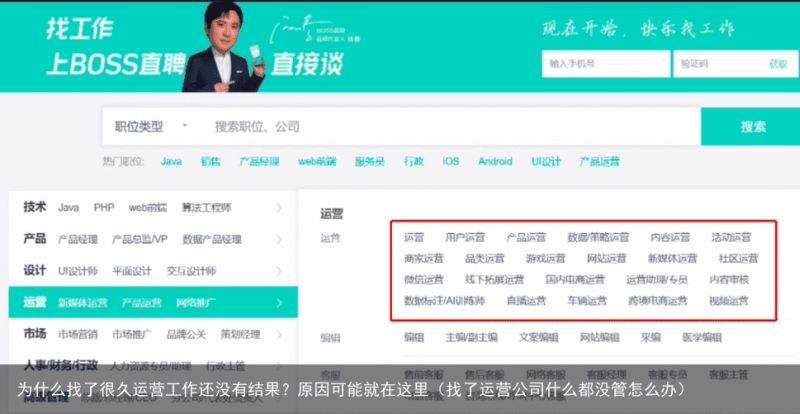Image resolution: width=800 pixels, height=414 pixels.
Task: Click 主编/副主编 in the 编辑 row
Action: tap(471, 337)
